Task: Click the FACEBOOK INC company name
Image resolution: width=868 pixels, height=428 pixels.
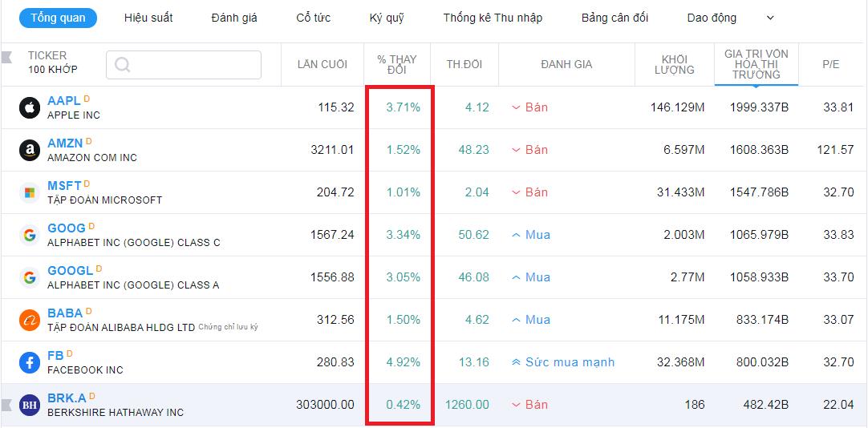Action: [x=85, y=370]
